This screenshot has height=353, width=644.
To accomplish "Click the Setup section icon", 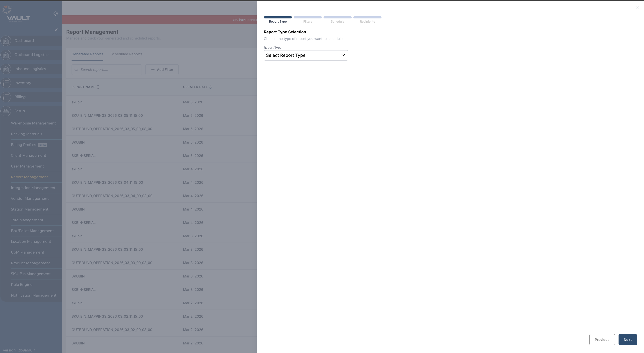I will [x=6, y=111].
